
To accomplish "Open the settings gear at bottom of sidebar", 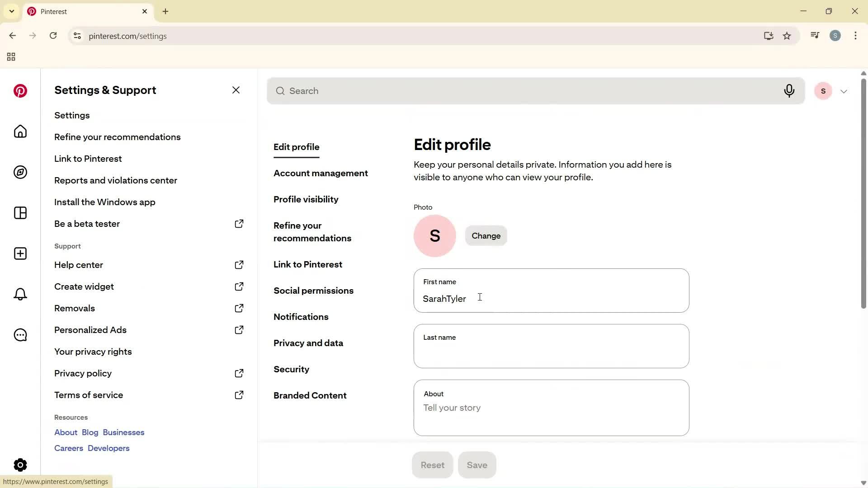I will [x=20, y=465].
